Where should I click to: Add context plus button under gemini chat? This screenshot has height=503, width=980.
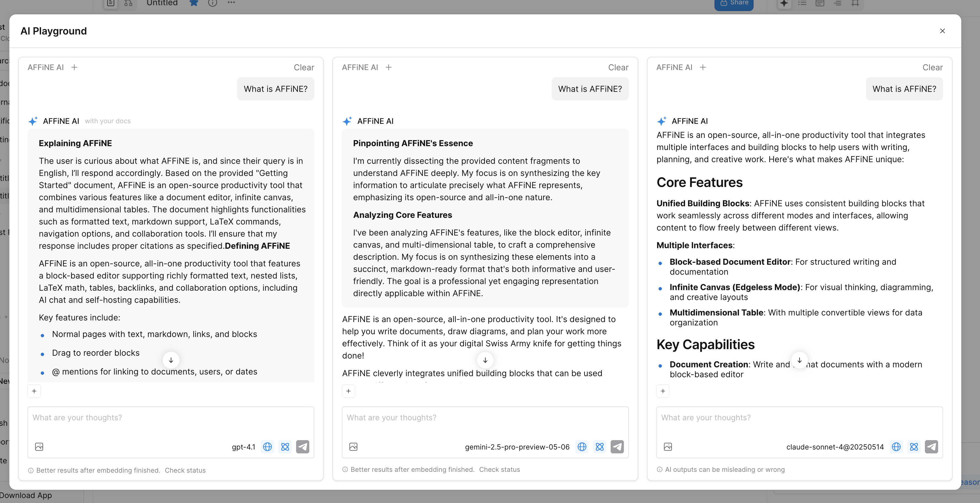348,391
